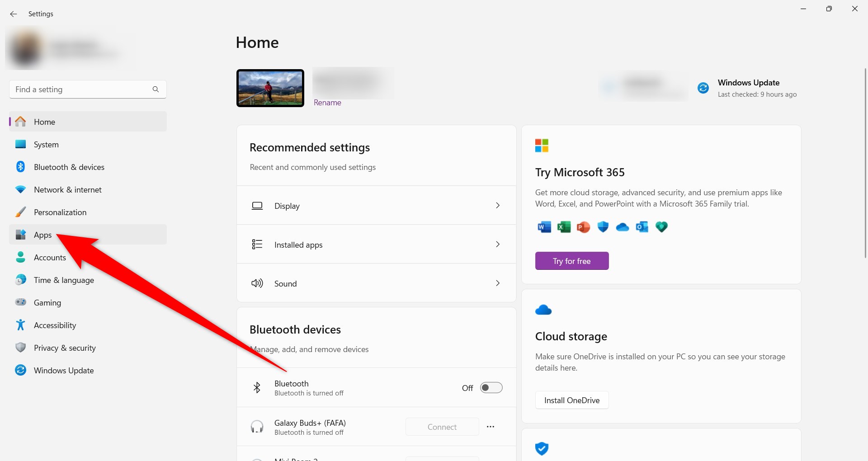Open Accessibility category
The image size is (868, 461).
pyautogui.click(x=88, y=325)
